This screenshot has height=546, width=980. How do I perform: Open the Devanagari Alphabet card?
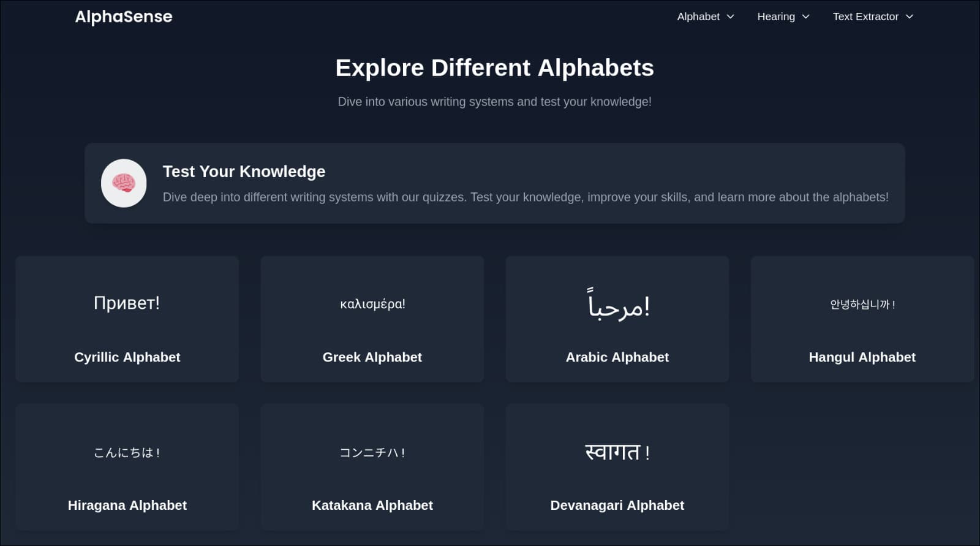click(x=617, y=467)
